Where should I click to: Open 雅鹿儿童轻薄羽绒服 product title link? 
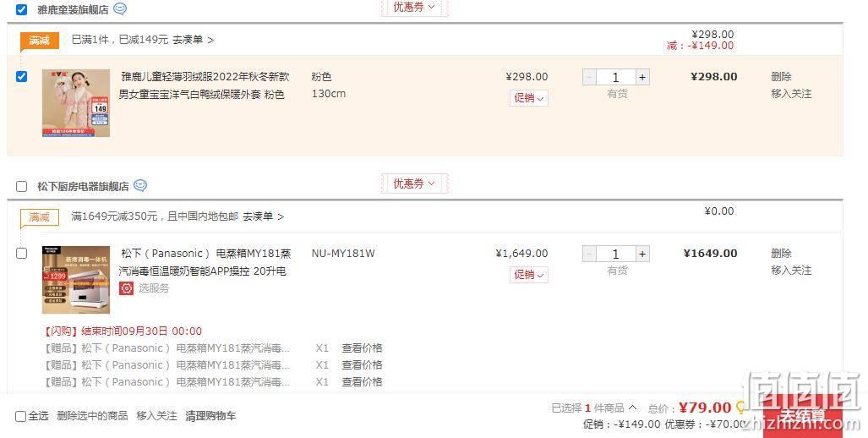pyautogui.click(x=205, y=85)
